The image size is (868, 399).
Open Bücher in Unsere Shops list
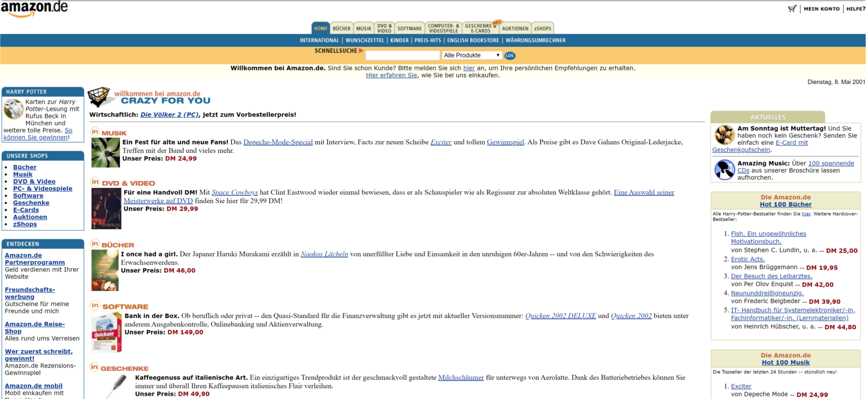point(25,167)
